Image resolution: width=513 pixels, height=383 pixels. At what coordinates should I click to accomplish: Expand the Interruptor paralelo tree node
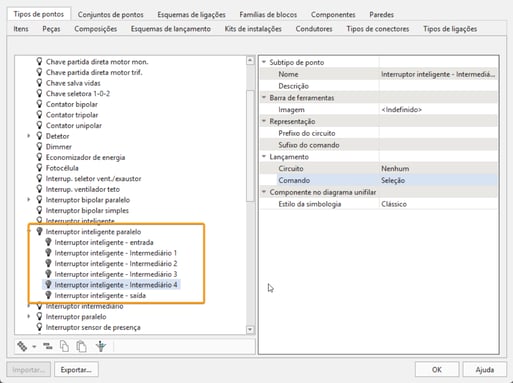(29, 316)
